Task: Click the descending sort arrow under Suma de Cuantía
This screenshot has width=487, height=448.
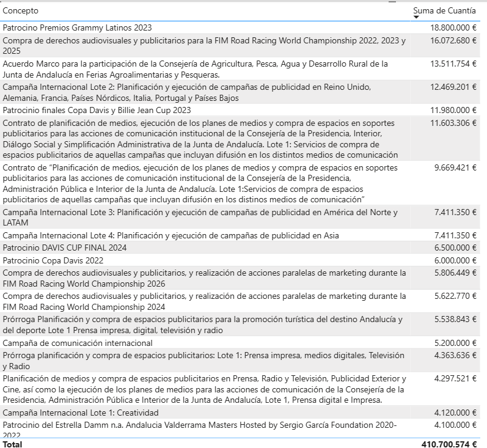Action: point(416,17)
